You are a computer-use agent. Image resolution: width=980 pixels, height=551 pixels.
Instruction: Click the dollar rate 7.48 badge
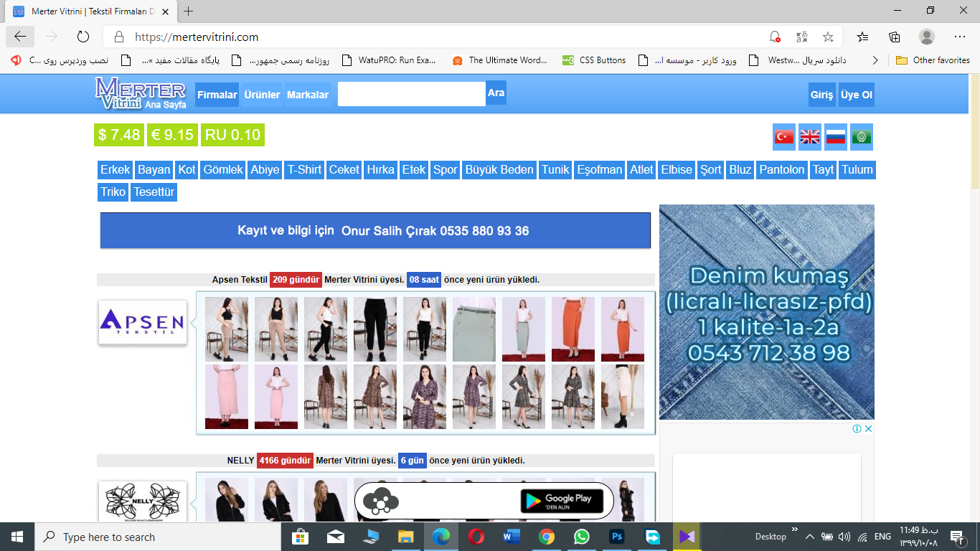tap(119, 135)
